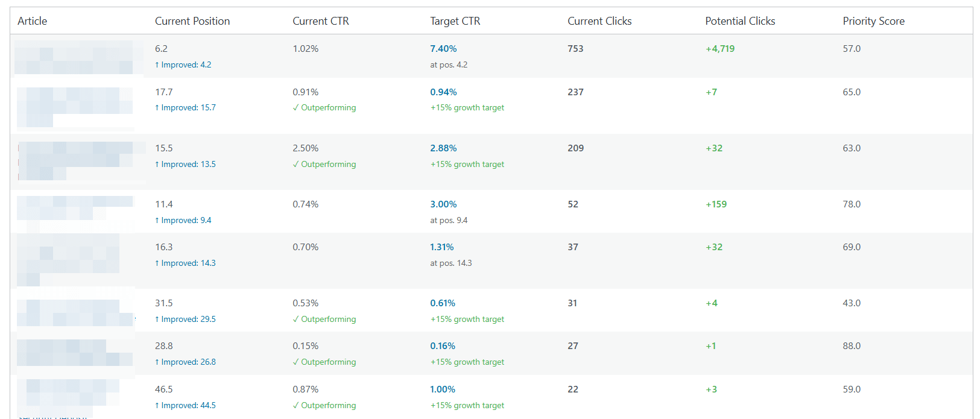This screenshot has height=419, width=980.
Task: Click the improvement arrow showing "Improved: 29.5"
Action: 157,319
